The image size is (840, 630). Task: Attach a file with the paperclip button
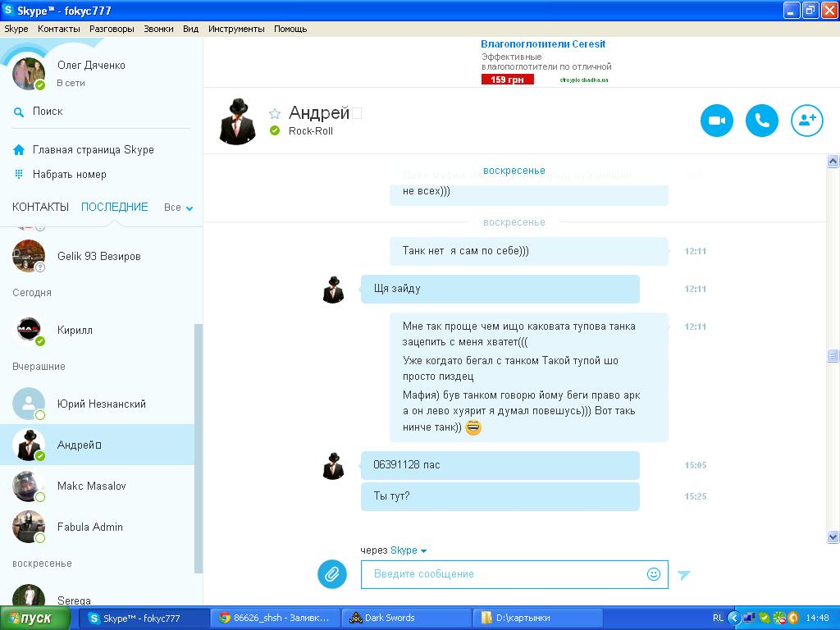[332, 573]
